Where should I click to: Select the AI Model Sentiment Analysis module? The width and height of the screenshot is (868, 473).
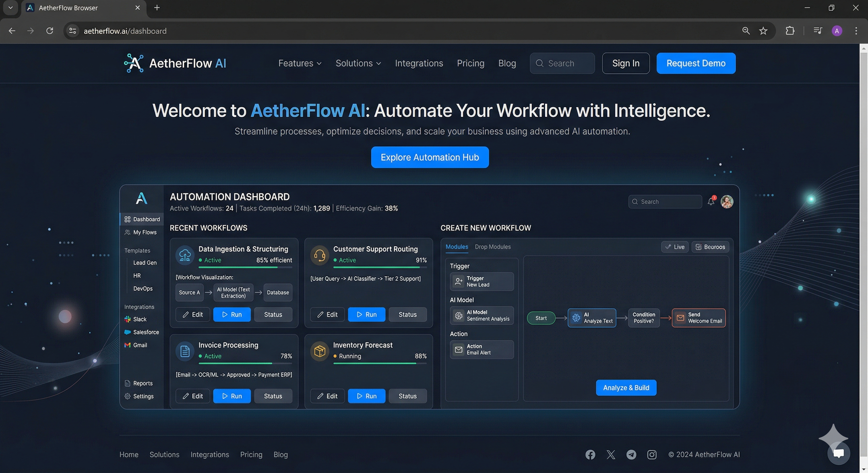[x=481, y=315]
